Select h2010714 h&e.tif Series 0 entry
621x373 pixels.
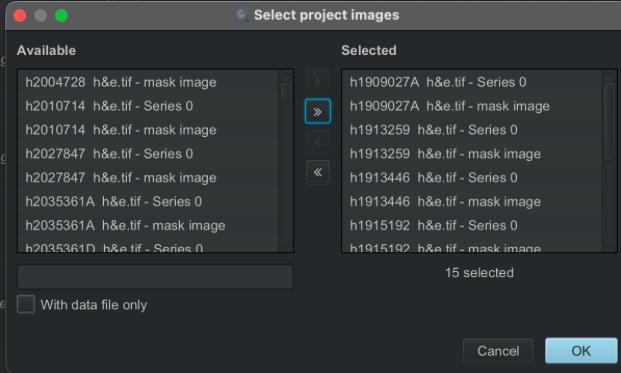point(148,106)
